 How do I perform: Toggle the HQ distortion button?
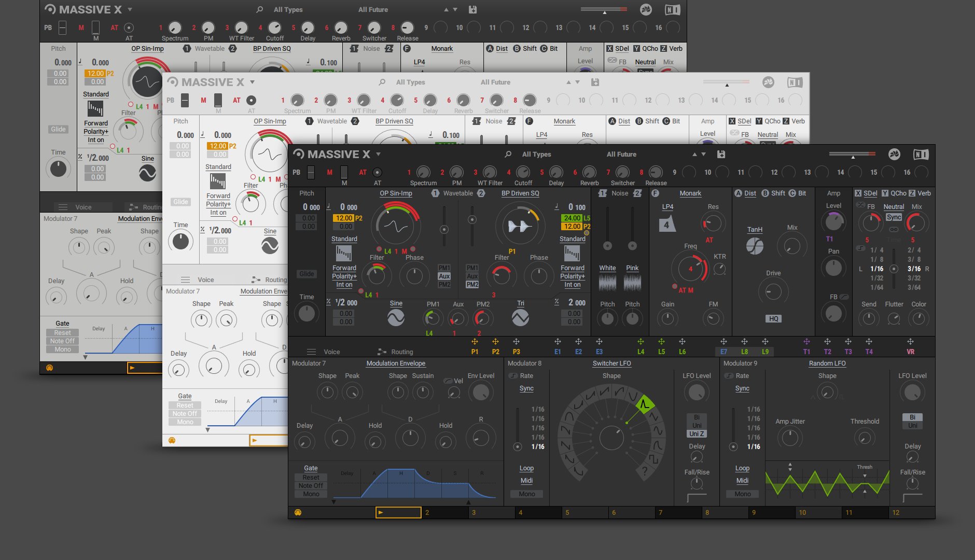773,319
